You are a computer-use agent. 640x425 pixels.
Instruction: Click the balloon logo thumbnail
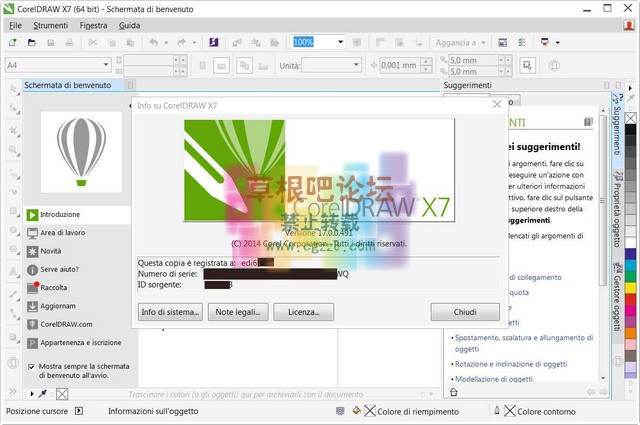(x=81, y=152)
